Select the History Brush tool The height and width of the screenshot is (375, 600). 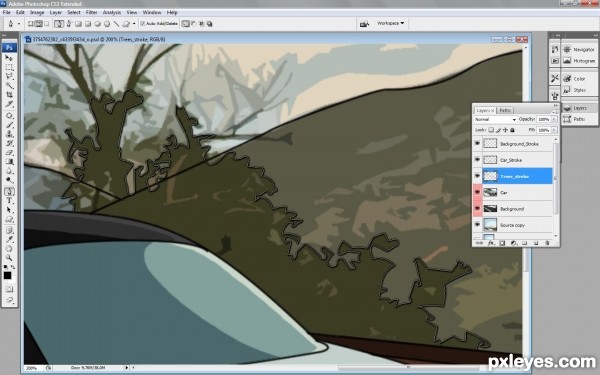point(9,143)
